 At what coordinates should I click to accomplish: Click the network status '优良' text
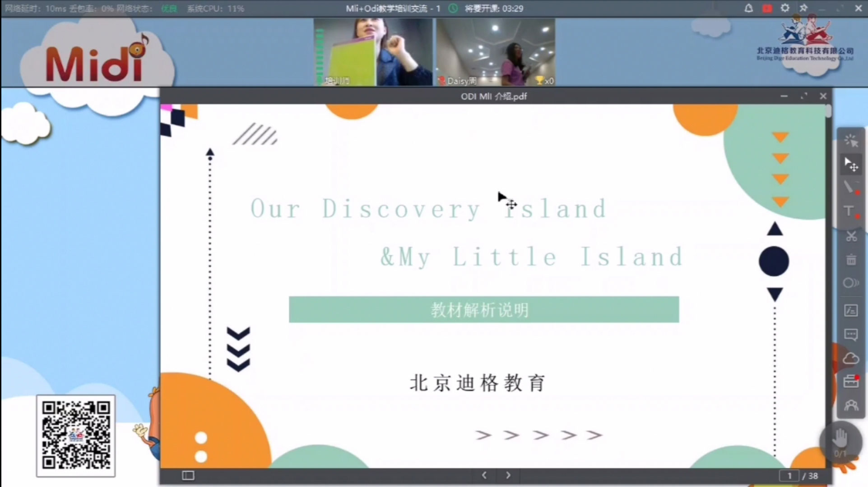[169, 9]
